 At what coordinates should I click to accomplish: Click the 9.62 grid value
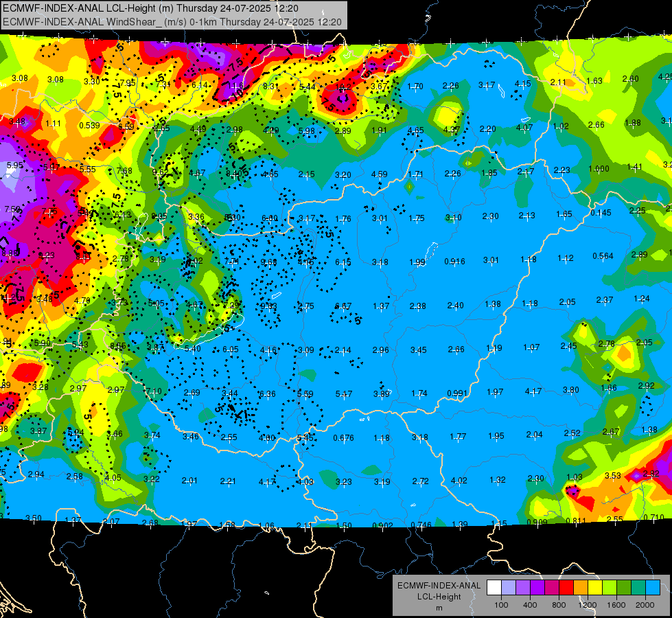click(x=161, y=172)
